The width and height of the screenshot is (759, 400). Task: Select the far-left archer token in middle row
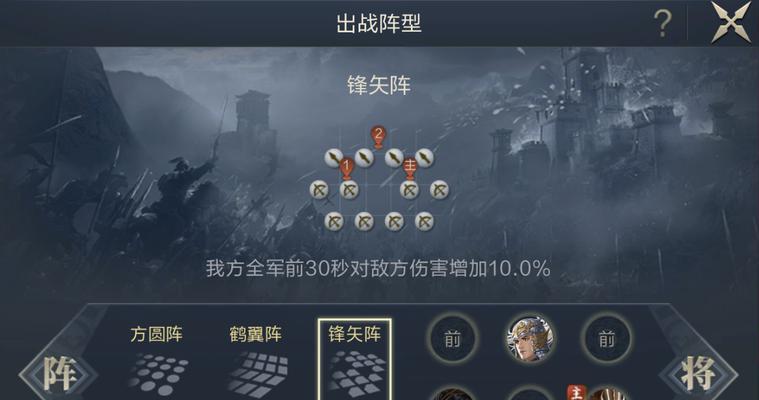(319, 190)
